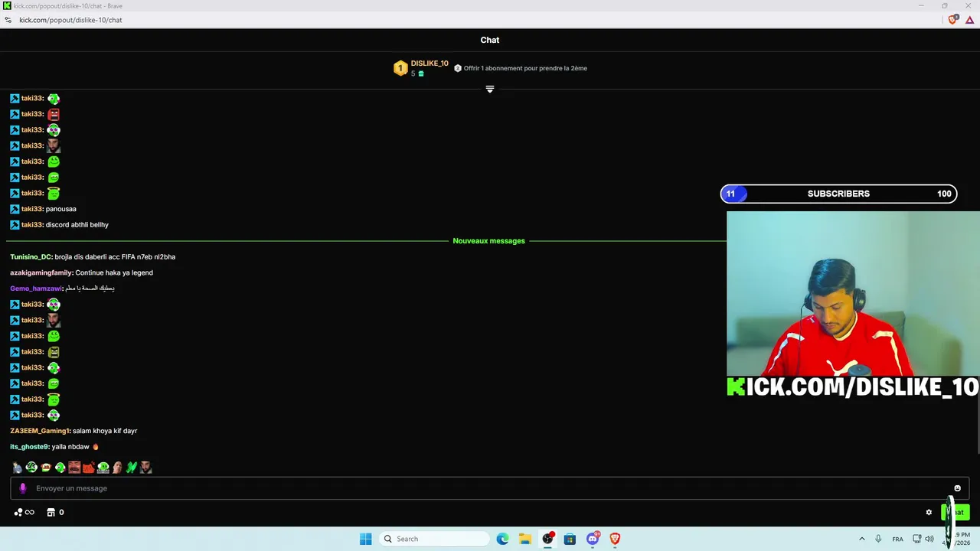The height and width of the screenshot is (551, 980).
Task: Click username ZA3EEM_Gaming1 in chat
Action: [40, 432]
